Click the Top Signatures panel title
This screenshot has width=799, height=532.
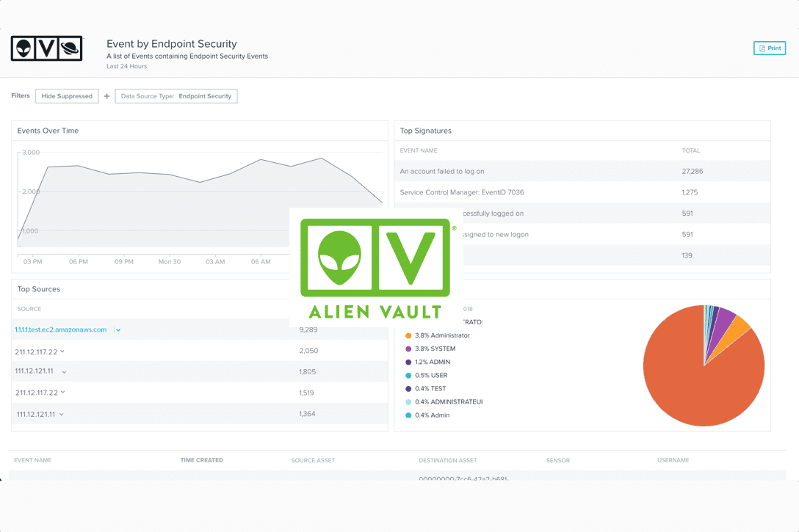425,131
